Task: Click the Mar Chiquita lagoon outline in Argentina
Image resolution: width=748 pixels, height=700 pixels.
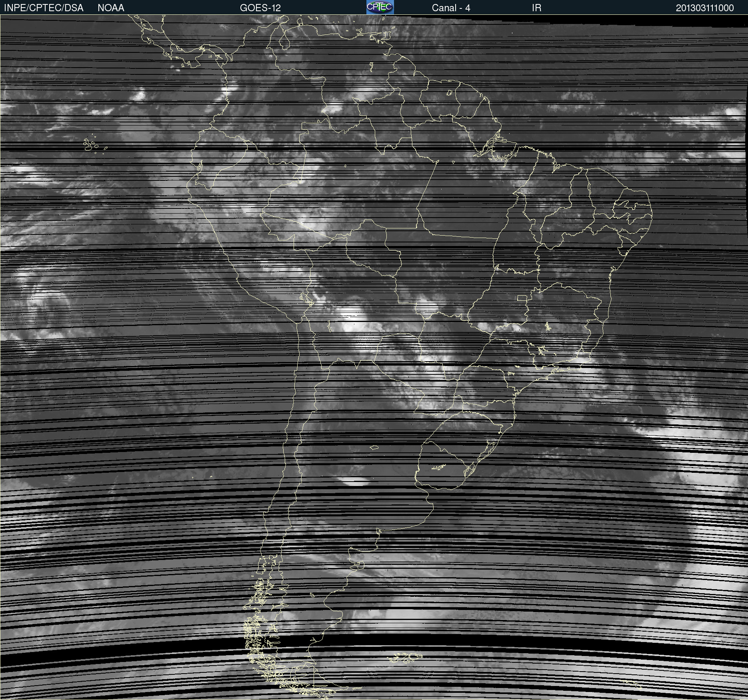Action: (x=374, y=447)
